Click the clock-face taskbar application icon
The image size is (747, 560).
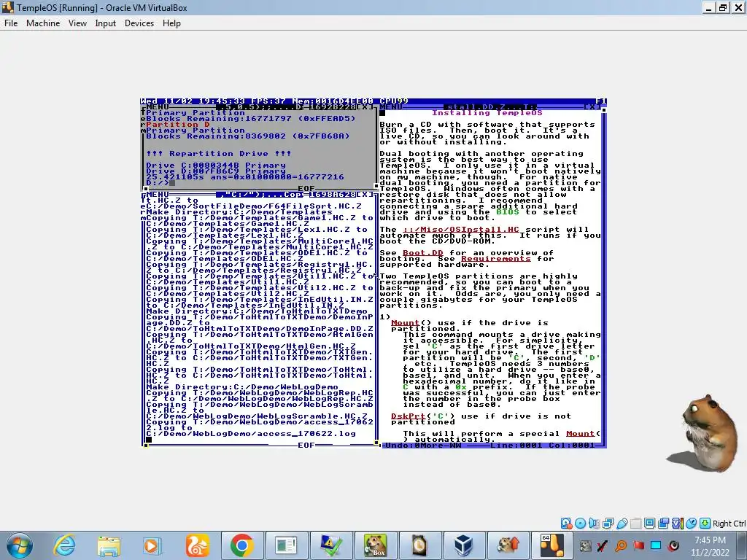(x=419, y=545)
